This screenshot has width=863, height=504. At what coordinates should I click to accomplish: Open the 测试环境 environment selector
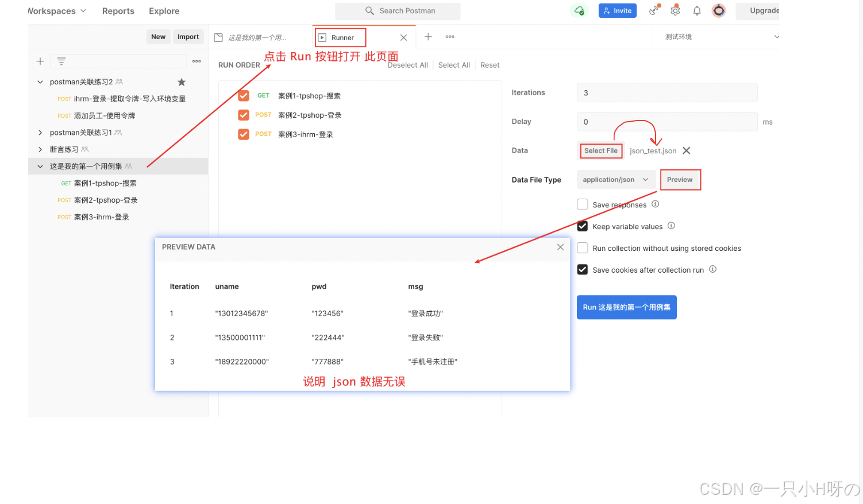(722, 37)
